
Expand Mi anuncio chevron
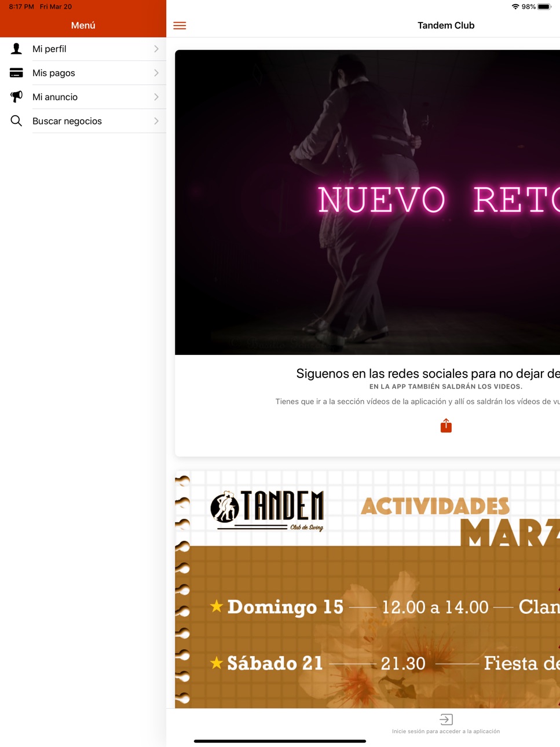pyautogui.click(x=156, y=97)
